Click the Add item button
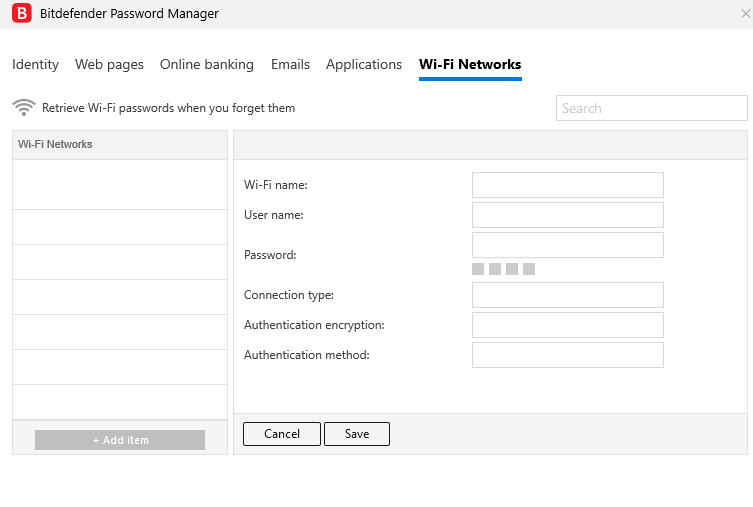 click(120, 440)
